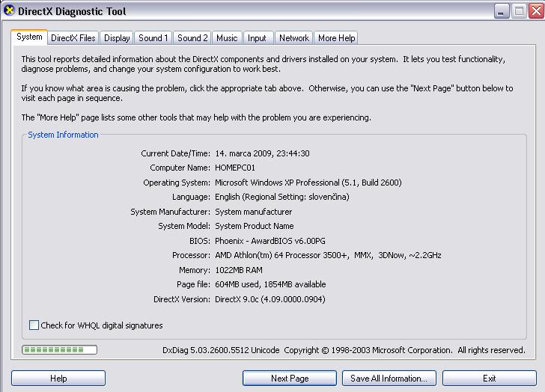Close the DirectX Diagnostic Tool window
Screen dimensions: 545x392
pos(536,11)
